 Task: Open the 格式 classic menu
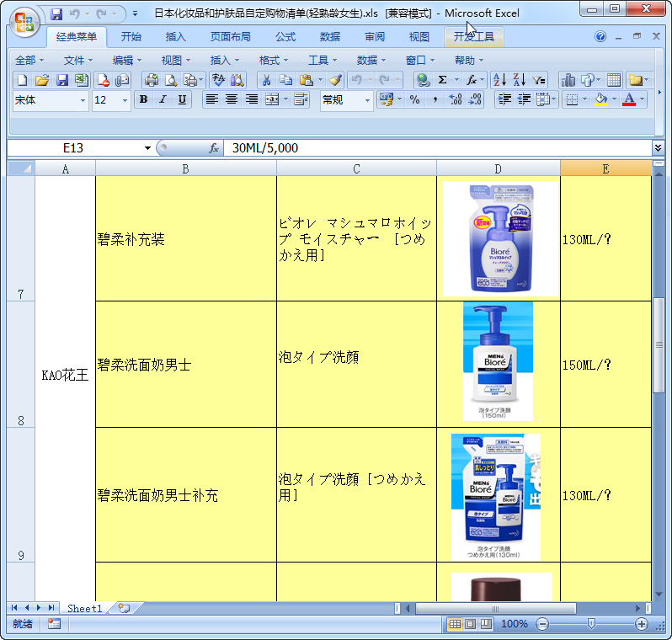274,61
